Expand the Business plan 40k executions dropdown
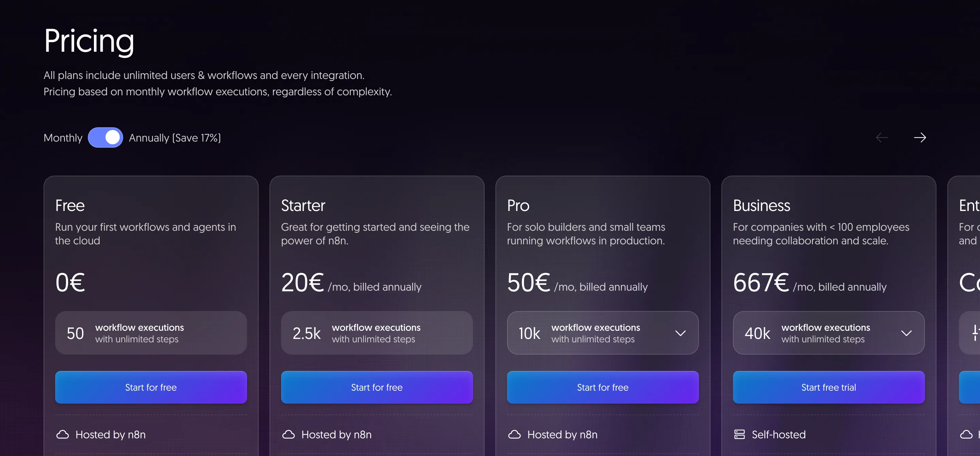This screenshot has width=980, height=456. point(829,333)
